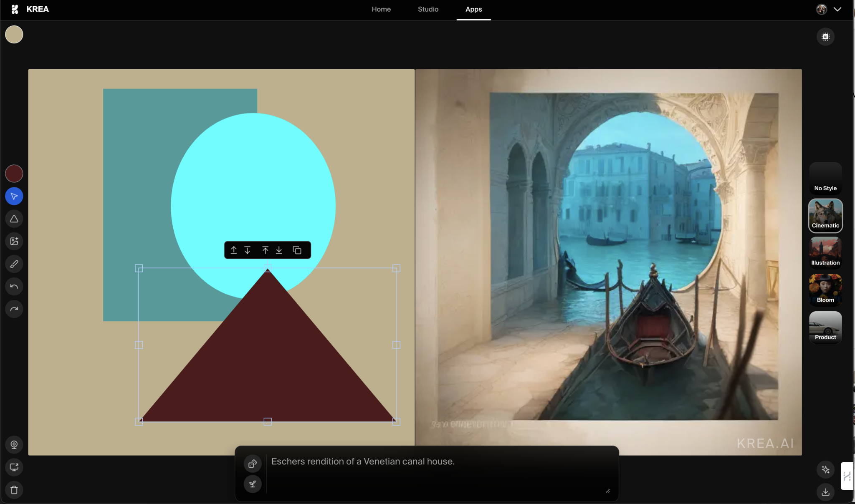Open the add image tool

tap(14, 241)
